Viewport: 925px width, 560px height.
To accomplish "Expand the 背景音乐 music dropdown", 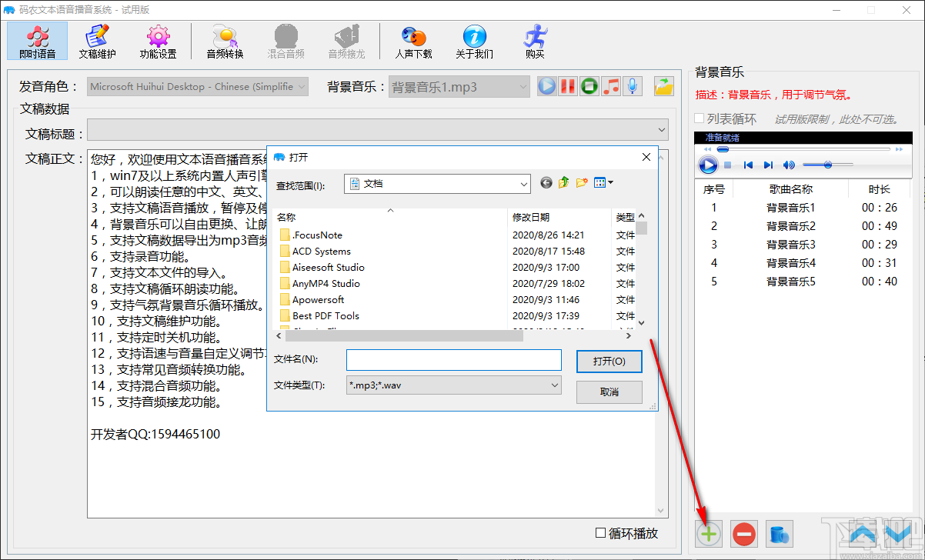I will (523, 87).
